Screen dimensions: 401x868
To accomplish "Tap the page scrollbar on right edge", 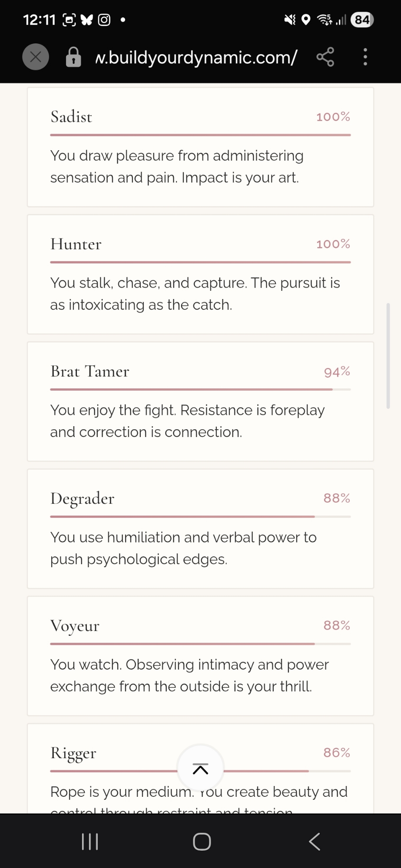I will tap(388, 356).
